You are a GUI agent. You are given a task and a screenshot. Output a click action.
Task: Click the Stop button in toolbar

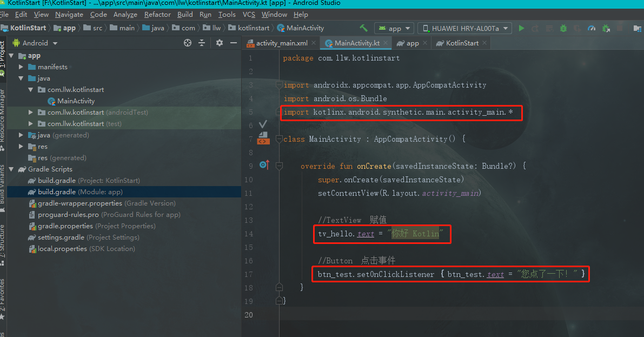[620, 28]
